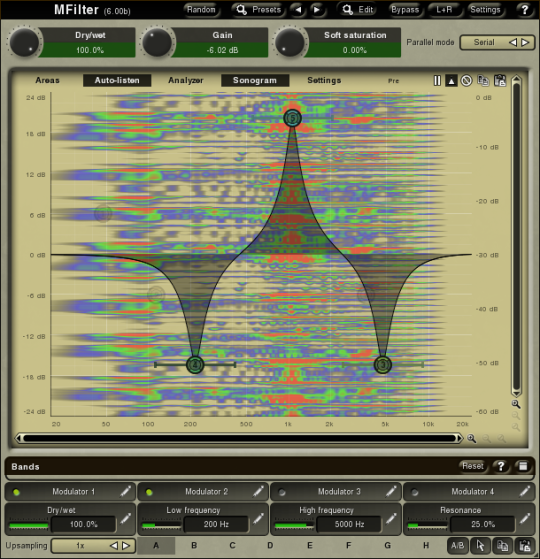The height and width of the screenshot is (559, 540).
Task: Copy preset with bottom copy icon
Action: (503, 545)
